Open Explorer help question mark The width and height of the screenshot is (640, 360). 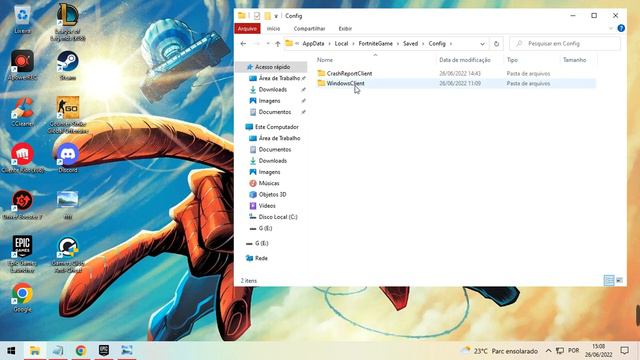click(621, 28)
